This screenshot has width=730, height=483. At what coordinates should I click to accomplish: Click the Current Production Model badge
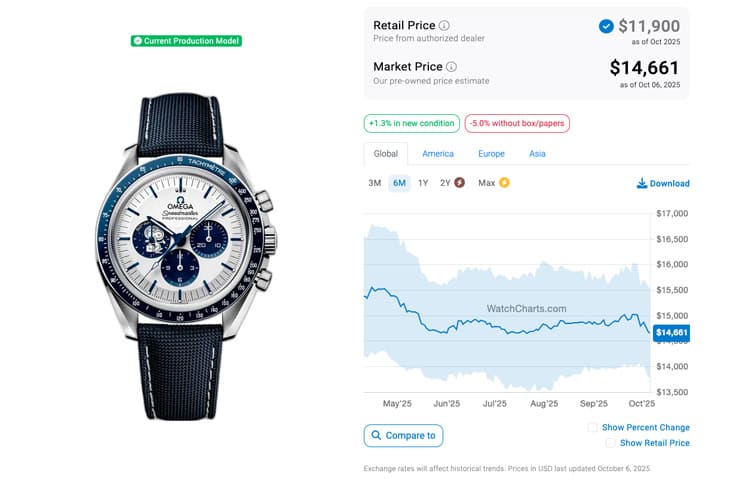[x=186, y=41]
